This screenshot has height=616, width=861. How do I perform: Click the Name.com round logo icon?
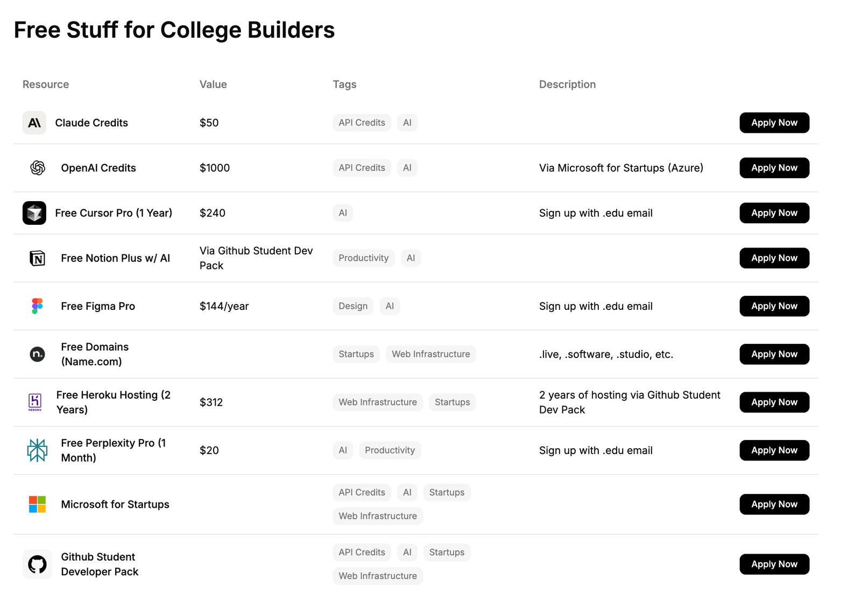(x=37, y=354)
